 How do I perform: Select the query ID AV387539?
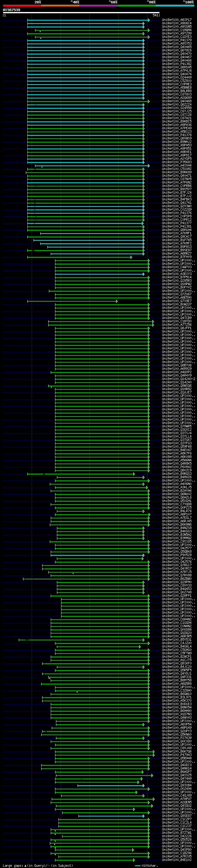pos(11,10)
